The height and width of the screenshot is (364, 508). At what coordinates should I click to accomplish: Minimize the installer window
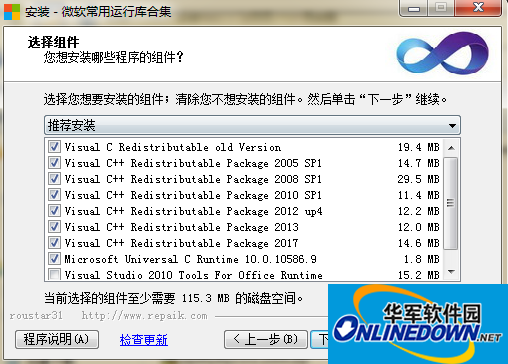click(414, 8)
